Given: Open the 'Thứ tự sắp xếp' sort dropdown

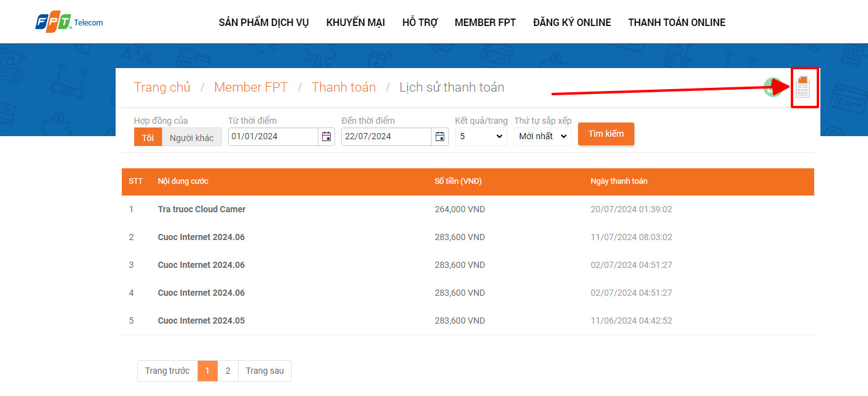Looking at the screenshot, I should [543, 137].
